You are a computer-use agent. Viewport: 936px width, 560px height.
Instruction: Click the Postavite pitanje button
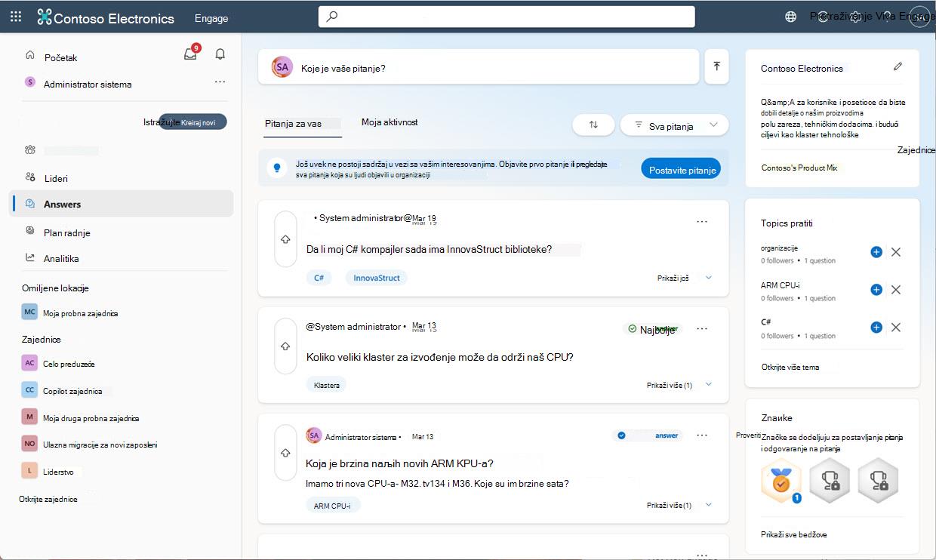coord(681,169)
